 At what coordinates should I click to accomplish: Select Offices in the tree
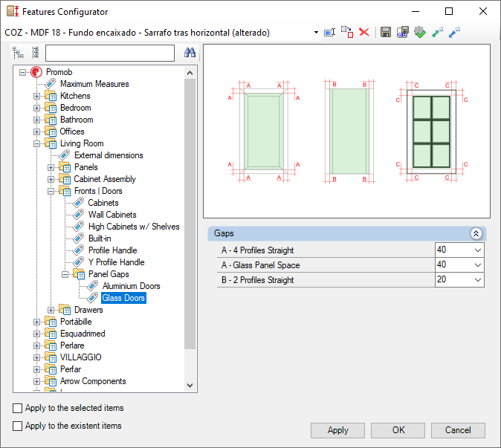72,132
